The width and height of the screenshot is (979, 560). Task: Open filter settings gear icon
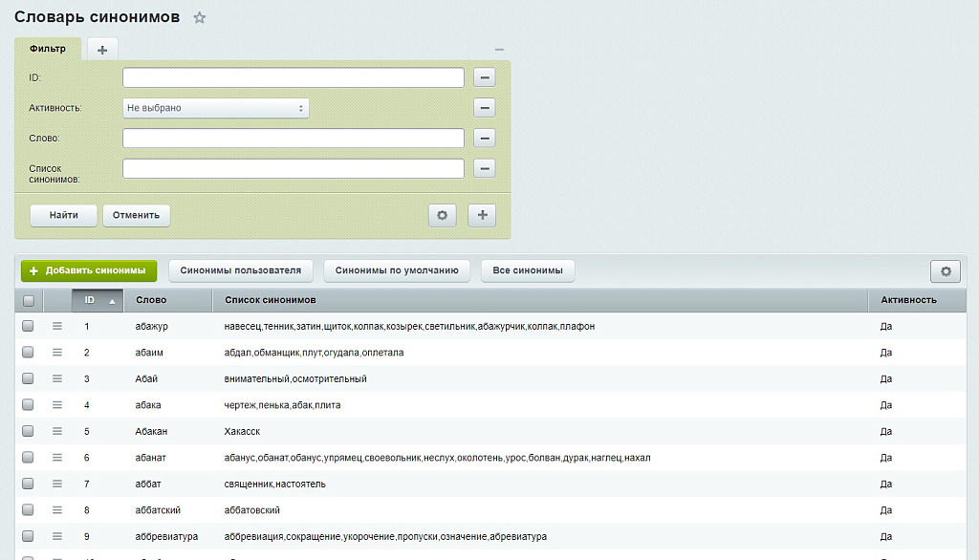coord(442,215)
